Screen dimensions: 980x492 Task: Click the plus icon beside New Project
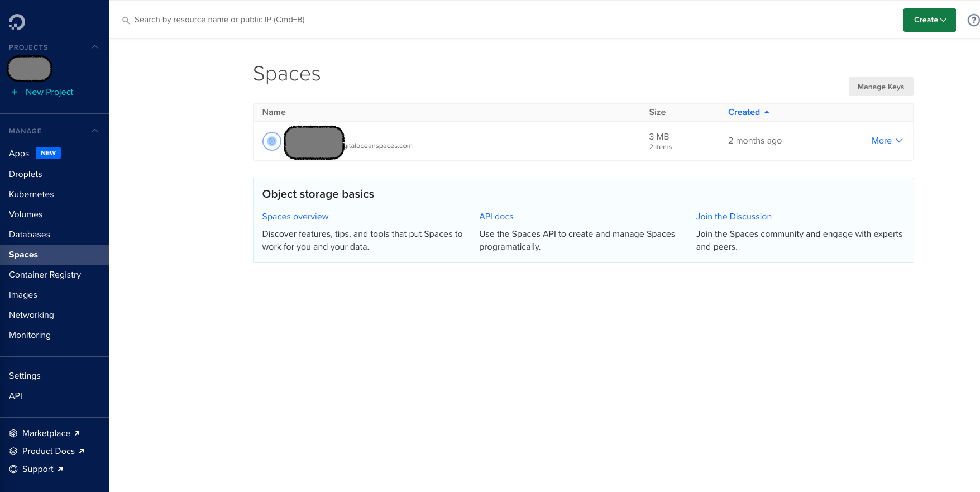pos(15,92)
